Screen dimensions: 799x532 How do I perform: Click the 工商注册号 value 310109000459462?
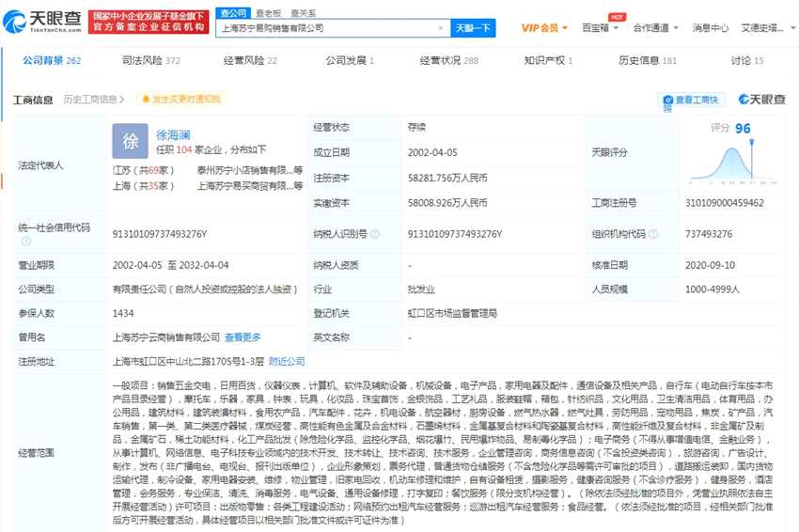(x=724, y=203)
